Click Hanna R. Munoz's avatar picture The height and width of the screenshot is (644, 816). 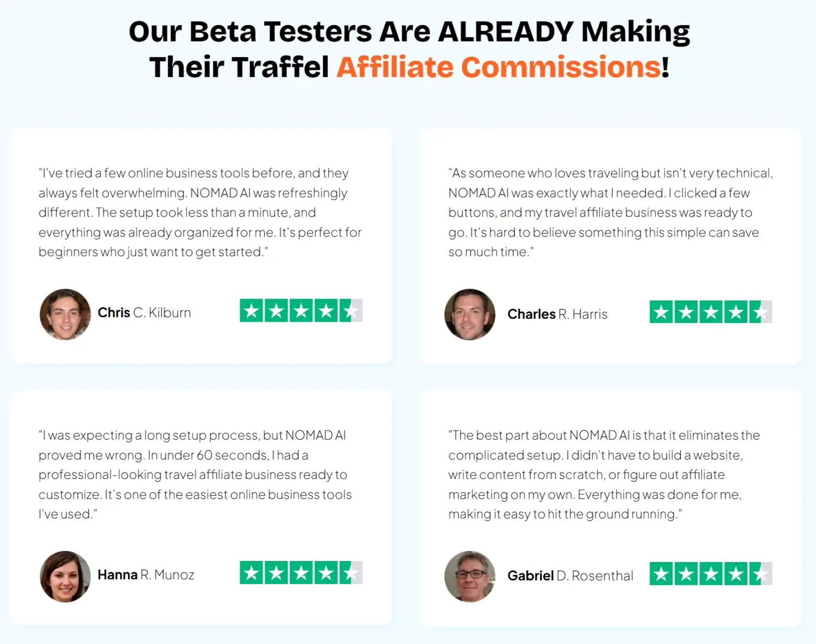point(65,576)
